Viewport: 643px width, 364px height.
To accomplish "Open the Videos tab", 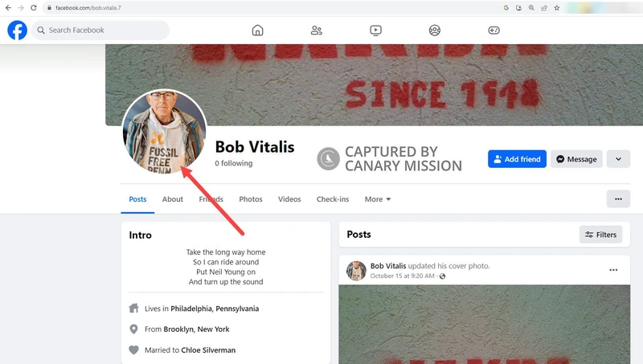I will pyautogui.click(x=289, y=199).
